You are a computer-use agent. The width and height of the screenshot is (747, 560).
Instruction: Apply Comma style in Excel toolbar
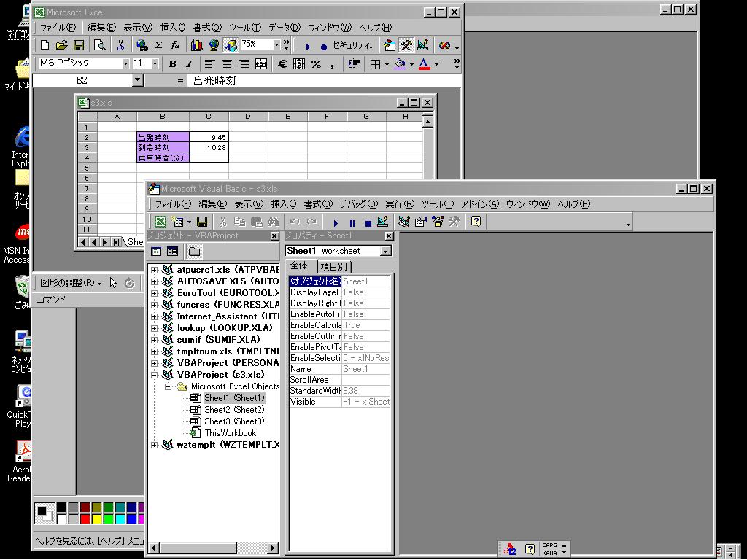[x=332, y=64]
